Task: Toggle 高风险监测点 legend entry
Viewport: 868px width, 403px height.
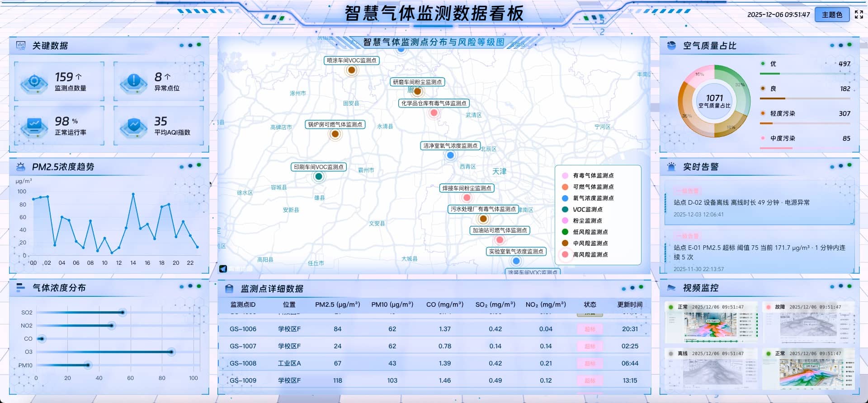Action: click(x=585, y=255)
